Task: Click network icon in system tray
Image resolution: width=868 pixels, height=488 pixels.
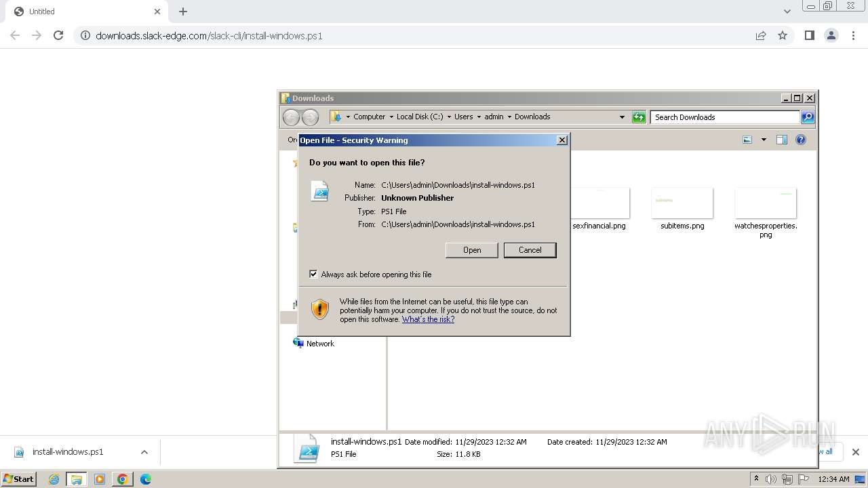Action: [x=787, y=479]
